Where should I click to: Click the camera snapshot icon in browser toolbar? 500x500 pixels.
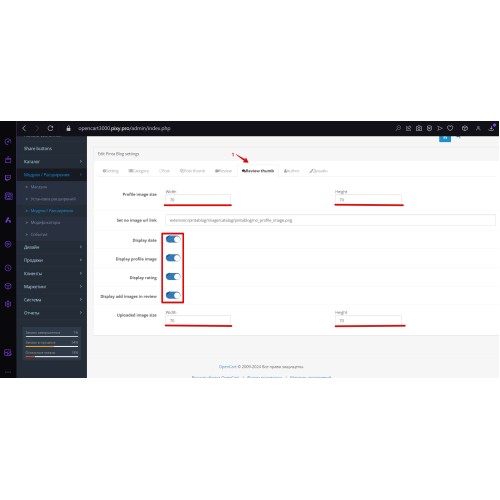coord(419,128)
